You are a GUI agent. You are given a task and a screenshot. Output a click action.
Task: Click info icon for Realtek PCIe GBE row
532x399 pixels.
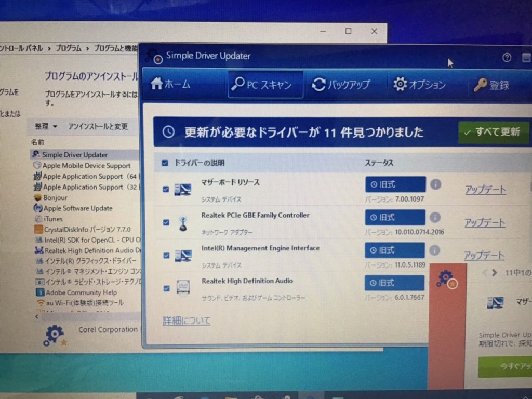pyautogui.click(x=435, y=217)
